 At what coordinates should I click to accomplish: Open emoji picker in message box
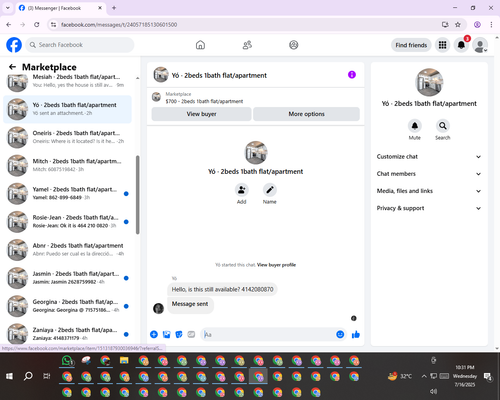pyautogui.click(x=340, y=334)
